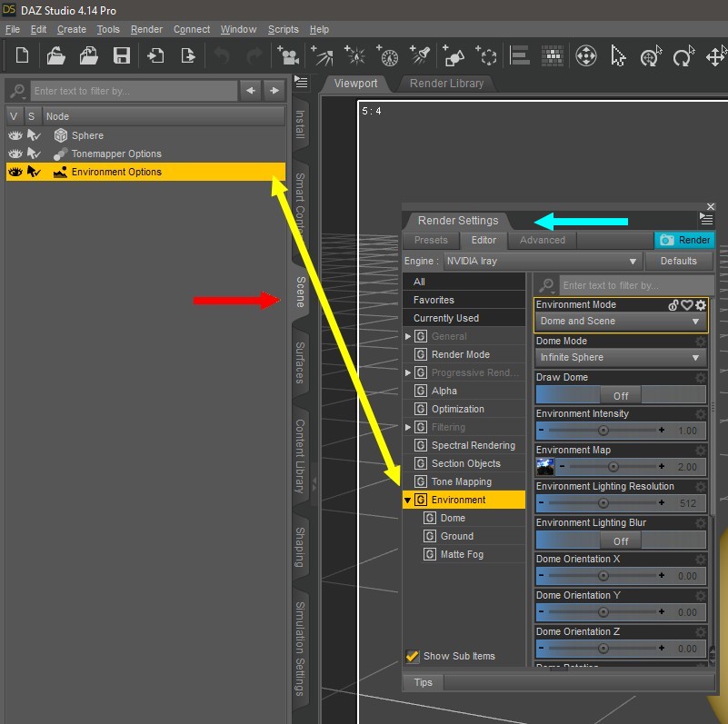The image size is (728, 724).
Task: Click the Redo arrow icon
Action: 254,56
